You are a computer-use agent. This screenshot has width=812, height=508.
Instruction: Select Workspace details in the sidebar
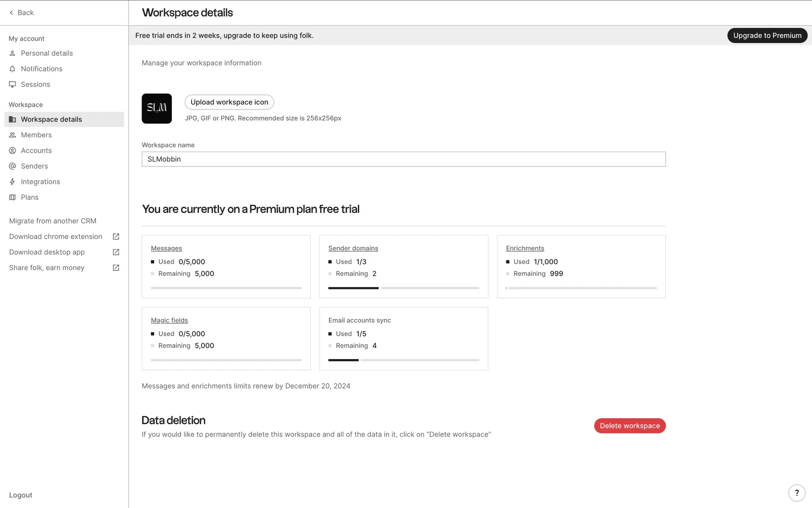[x=51, y=119]
